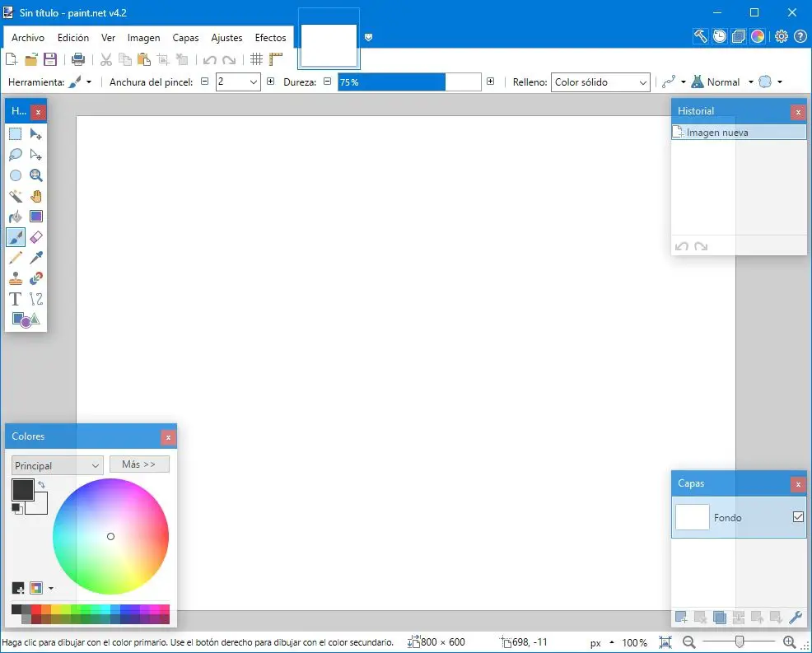Open the Archivo menu
This screenshot has height=653, width=812.
point(28,37)
